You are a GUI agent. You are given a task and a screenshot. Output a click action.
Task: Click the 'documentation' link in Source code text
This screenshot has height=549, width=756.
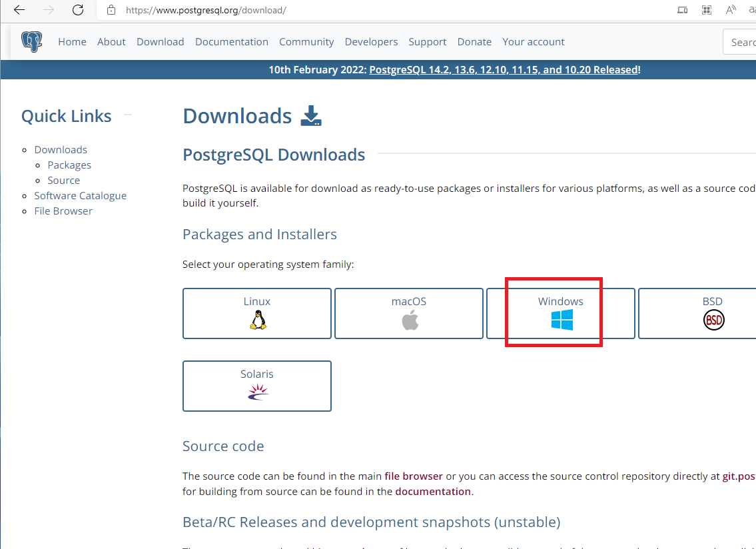coord(433,492)
